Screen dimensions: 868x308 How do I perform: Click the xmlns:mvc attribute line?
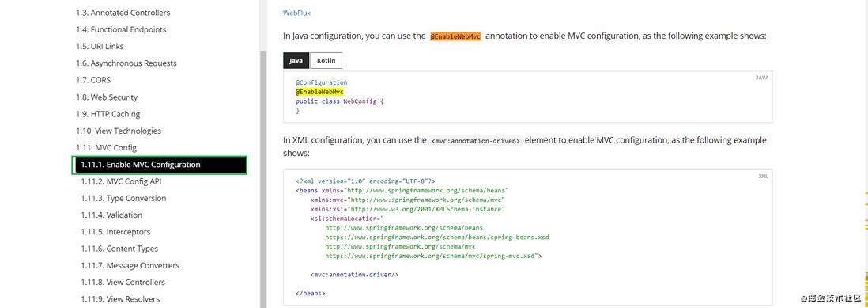407,200
